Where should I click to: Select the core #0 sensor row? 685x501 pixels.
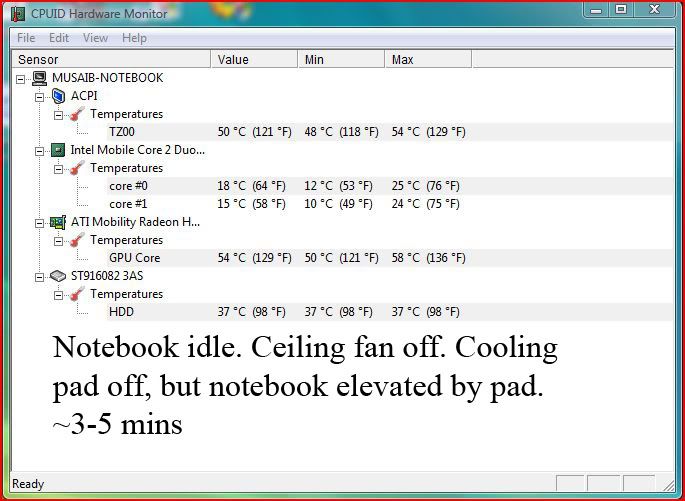(x=390, y=186)
